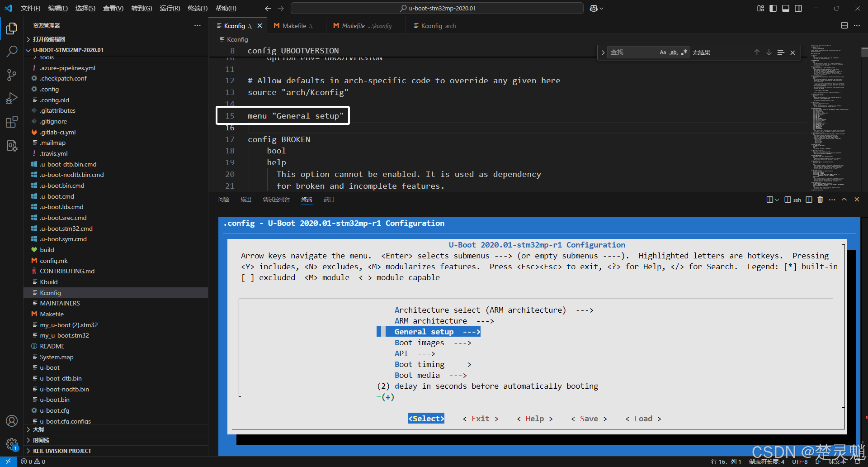Screen dimensions: 868x467
Task: Go to next find match arrow
Action: (x=769, y=52)
